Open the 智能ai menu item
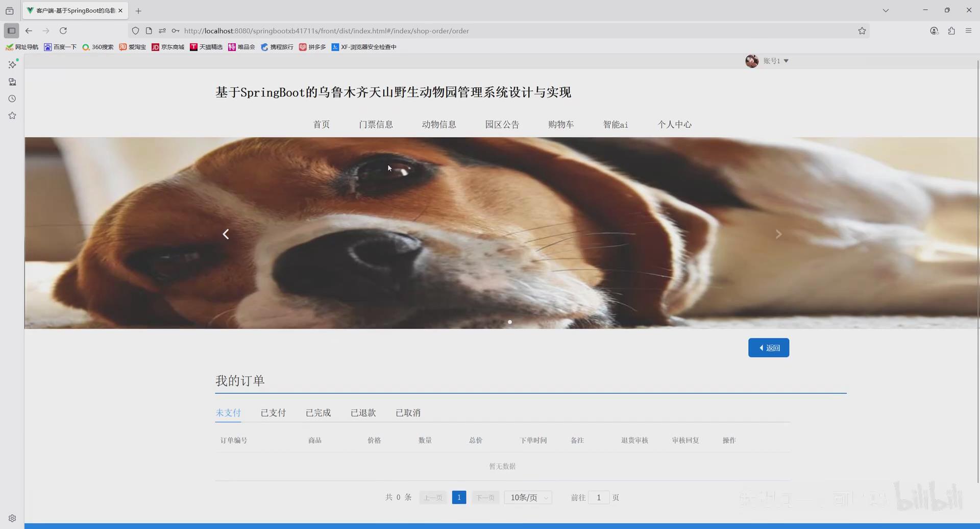 coord(615,124)
